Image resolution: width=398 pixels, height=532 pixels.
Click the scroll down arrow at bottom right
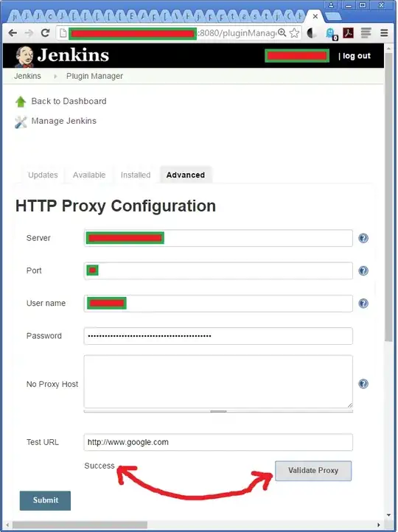point(388,515)
